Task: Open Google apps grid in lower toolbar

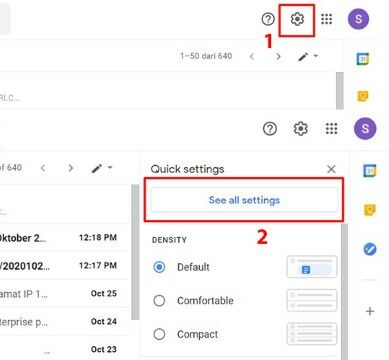Action: tap(331, 128)
